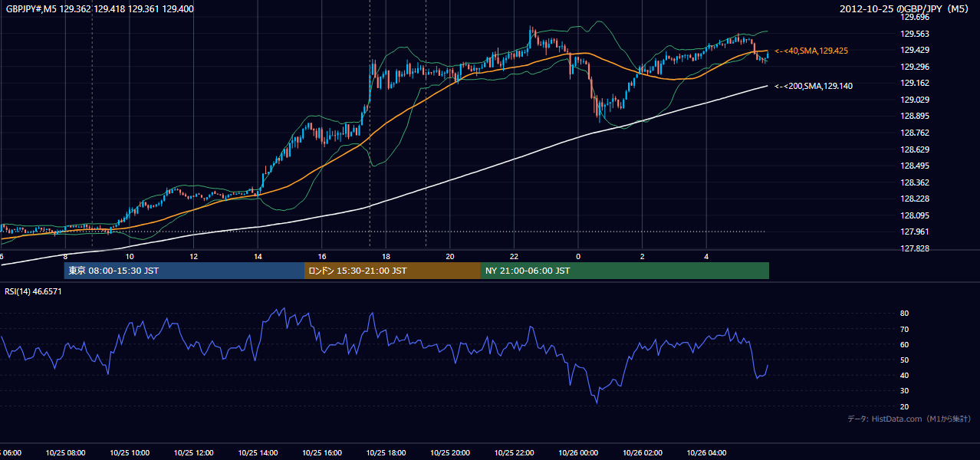Click RSI scale value 70
980x460 pixels.
pyautogui.click(x=904, y=329)
